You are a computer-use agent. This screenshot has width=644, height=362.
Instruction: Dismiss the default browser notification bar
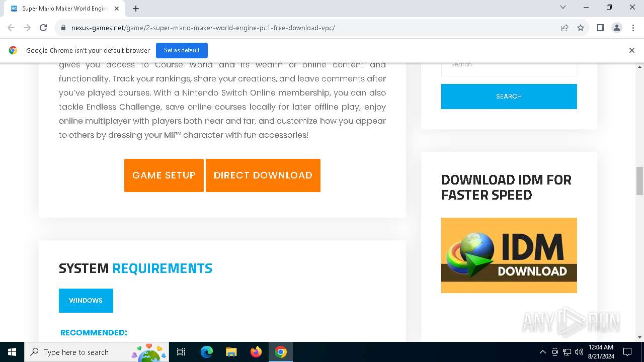coord(632,50)
